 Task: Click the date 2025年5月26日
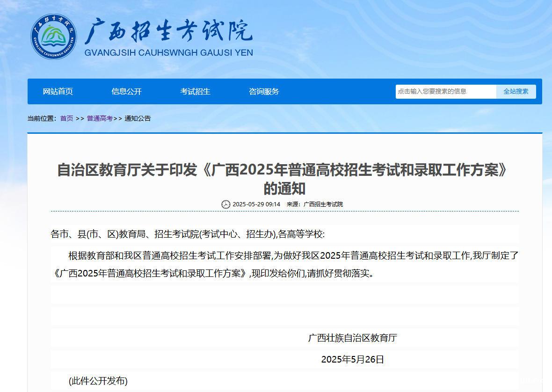(x=352, y=359)
